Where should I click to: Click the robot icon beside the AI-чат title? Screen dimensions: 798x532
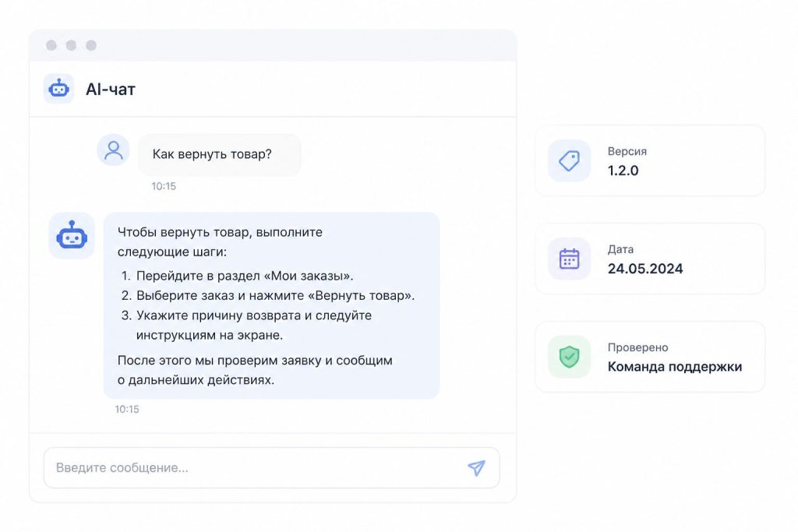(58, 89)
